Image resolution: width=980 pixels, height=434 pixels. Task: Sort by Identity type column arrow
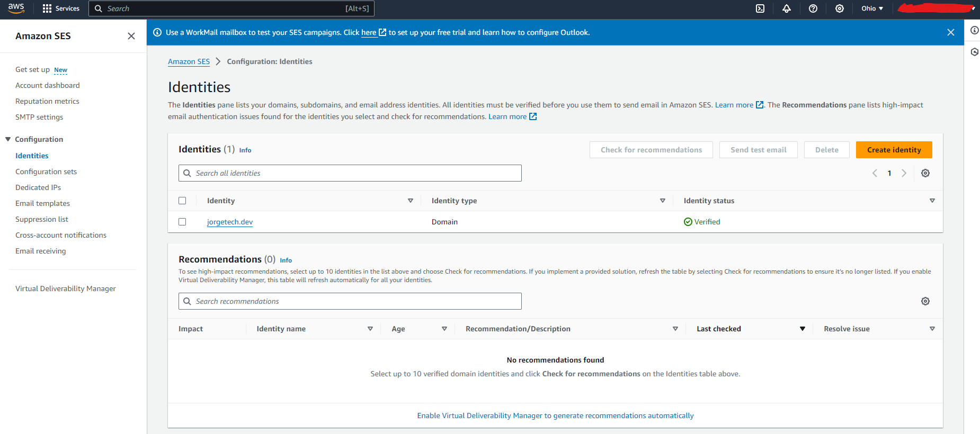(663, 201)
